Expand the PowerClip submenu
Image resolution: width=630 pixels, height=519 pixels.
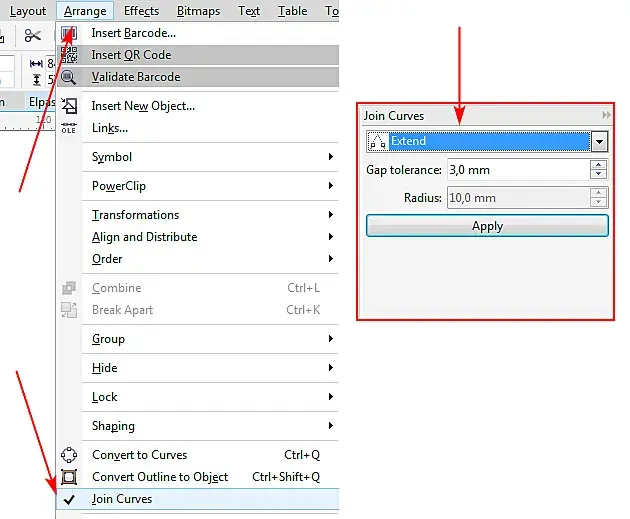click(x=331, y=186)
